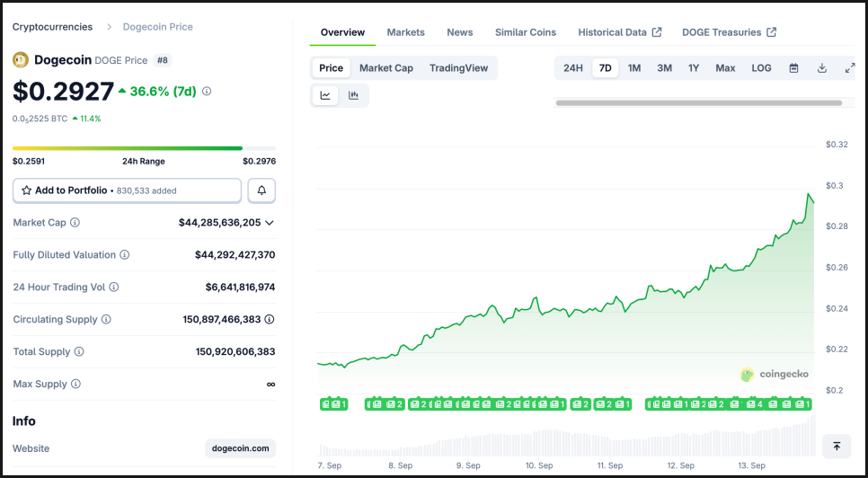
Task: Click the 24h Range progress bar
Action: (144, 148)
